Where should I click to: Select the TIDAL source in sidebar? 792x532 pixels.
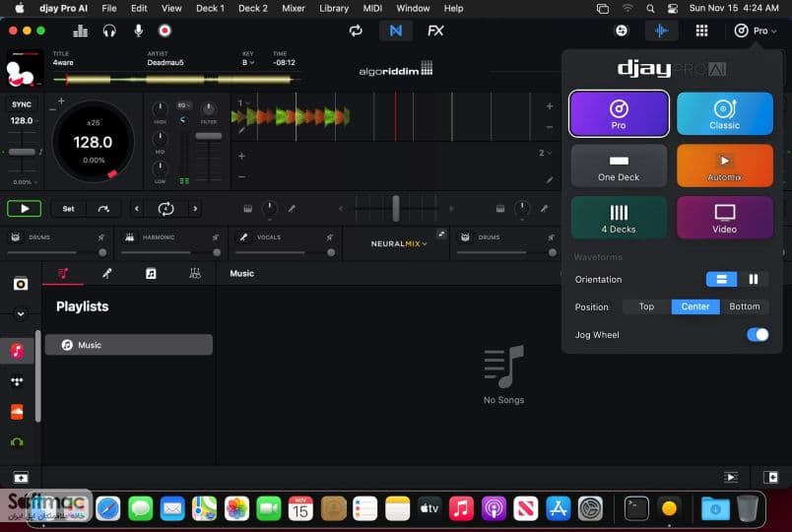tap(17, 381)
